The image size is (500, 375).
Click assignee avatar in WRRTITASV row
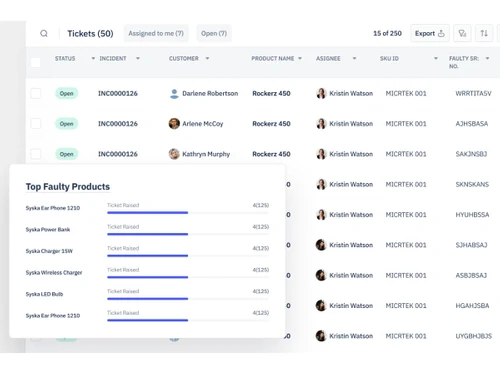(321, 93)
